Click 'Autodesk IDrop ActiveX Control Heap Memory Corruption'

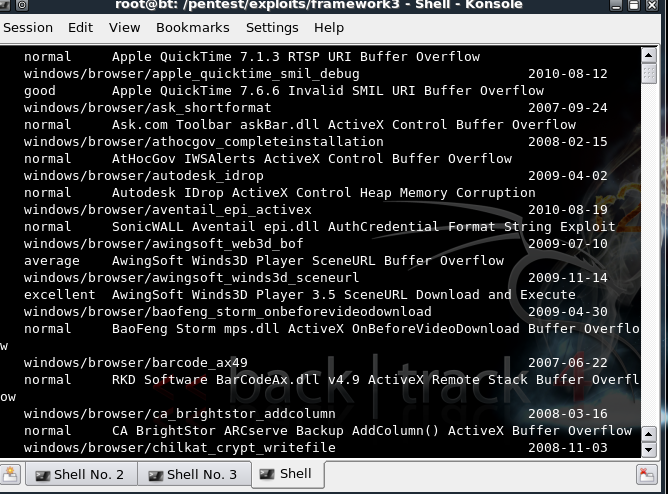click(x=324, y=193)
